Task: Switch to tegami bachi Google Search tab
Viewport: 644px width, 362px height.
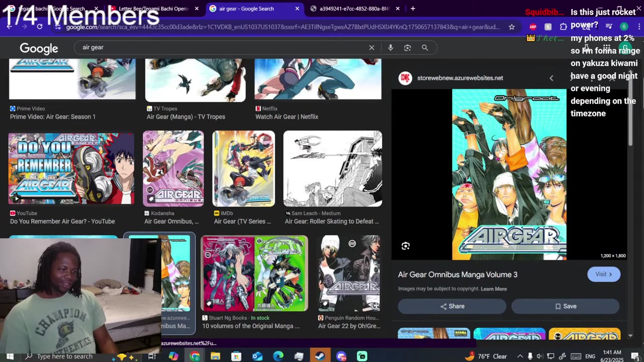Action: click(52, 9)
